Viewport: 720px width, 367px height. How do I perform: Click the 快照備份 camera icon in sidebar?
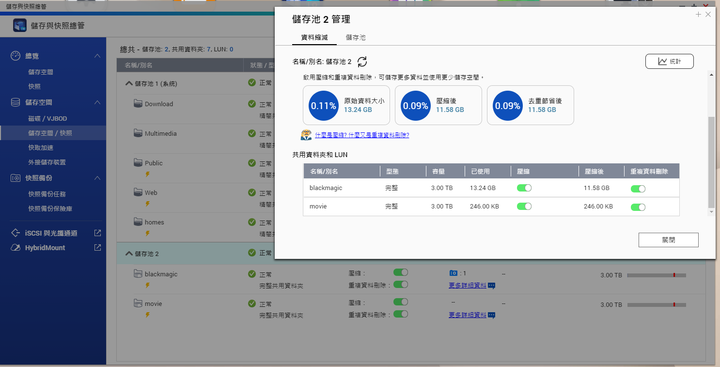tap(15, 178)
